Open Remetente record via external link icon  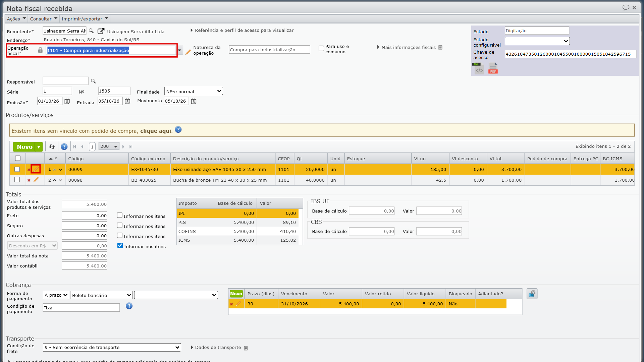[101, 31]
